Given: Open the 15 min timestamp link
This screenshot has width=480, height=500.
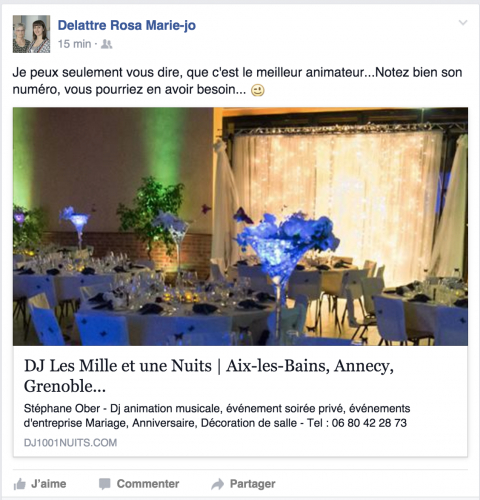Looking at the screenshot, I should click(74, 44).
